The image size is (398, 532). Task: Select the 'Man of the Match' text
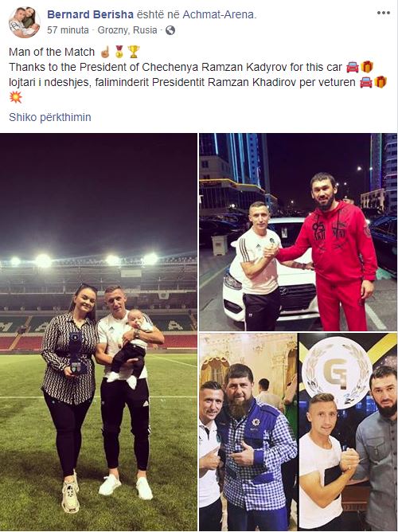coord(52,52)
